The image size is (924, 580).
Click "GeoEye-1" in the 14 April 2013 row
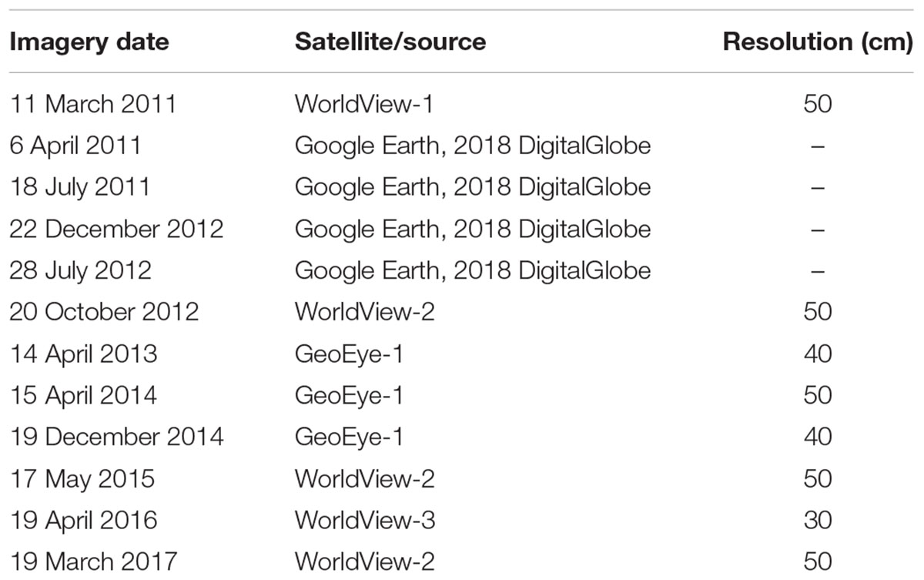(349, 354)
